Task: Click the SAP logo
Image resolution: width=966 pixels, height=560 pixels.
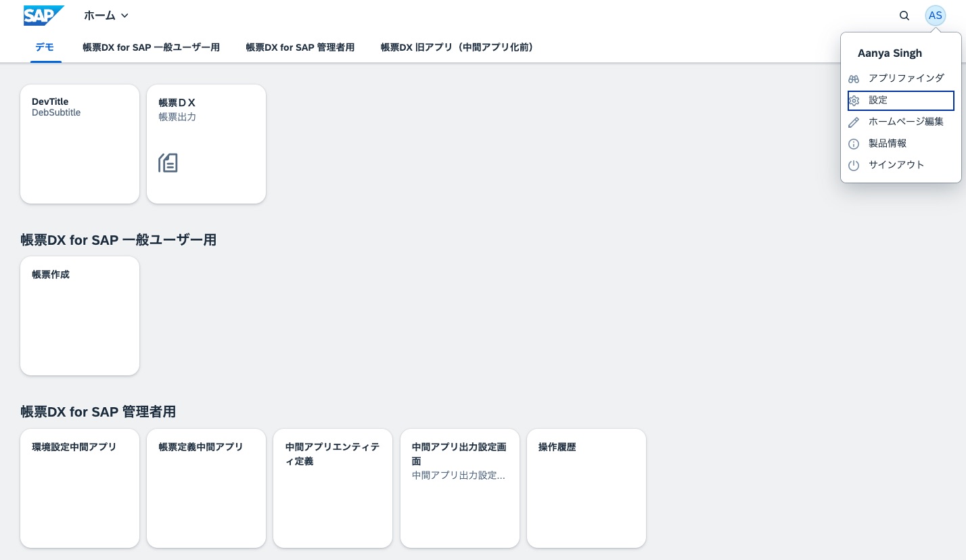Action: pyautogui.click(x=44, y=16)
